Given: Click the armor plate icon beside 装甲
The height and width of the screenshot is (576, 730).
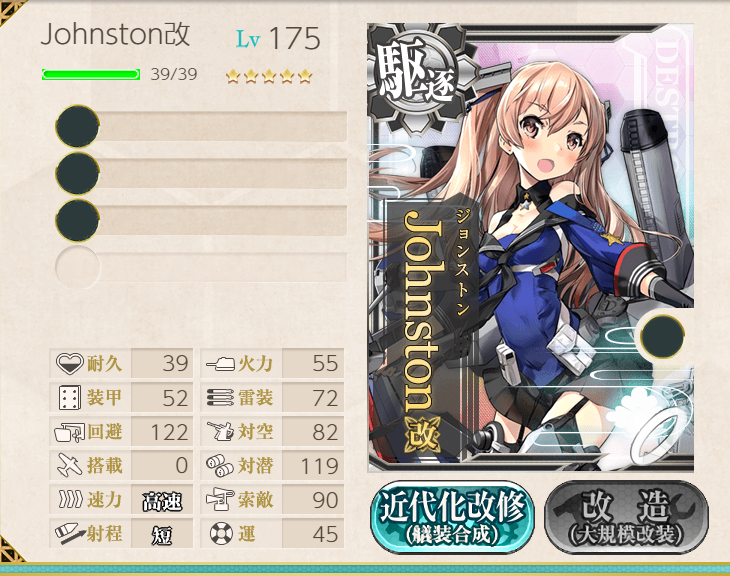Looking at the screenshot, I should (x=70, y=398).
